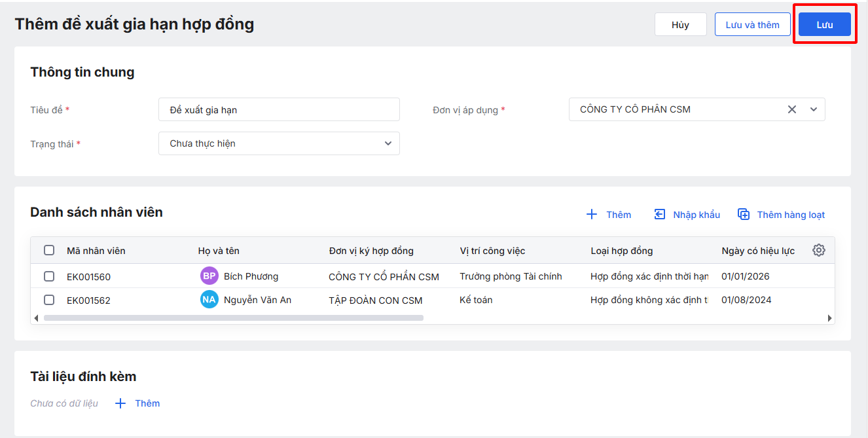Click Bích Phương's BP avatar
Image resolution: width=868 pixels, height=438 pixels.
[x=209, y=276]
